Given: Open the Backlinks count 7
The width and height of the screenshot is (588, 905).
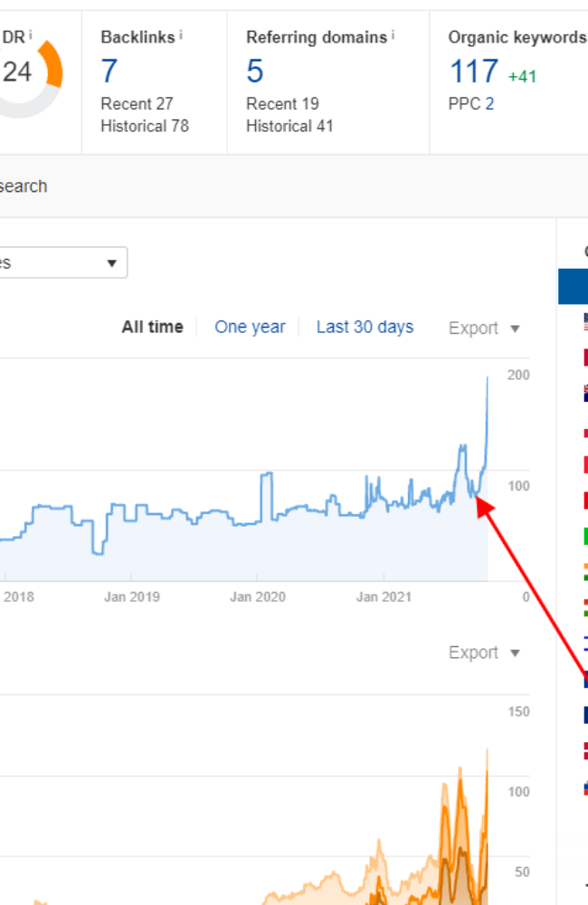Looking at the screenshot, I should coord(109,71).
